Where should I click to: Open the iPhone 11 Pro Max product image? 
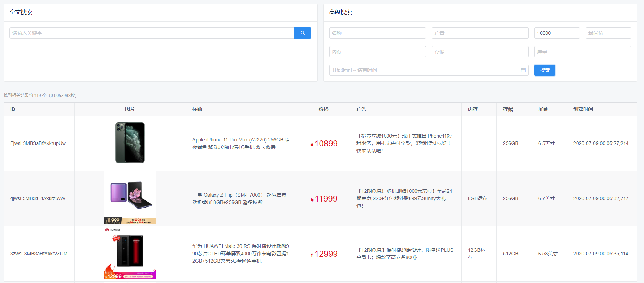(x=130, y=143)
